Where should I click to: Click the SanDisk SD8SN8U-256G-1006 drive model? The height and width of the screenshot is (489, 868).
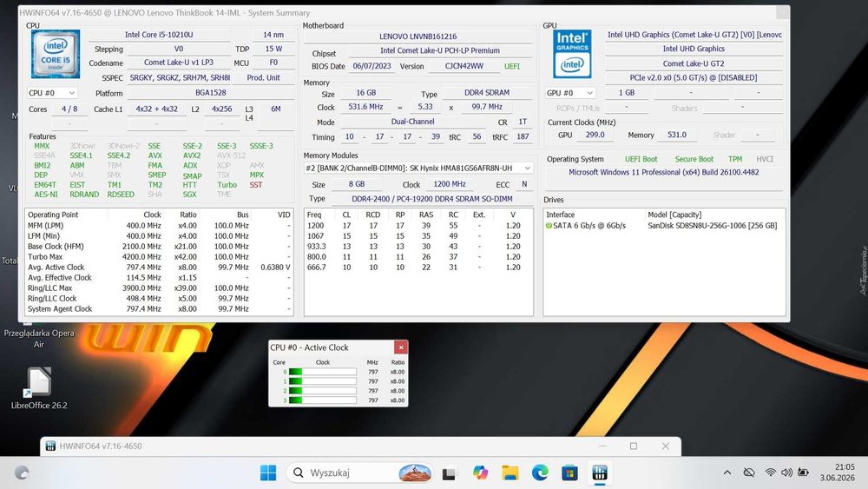point(713,226)
